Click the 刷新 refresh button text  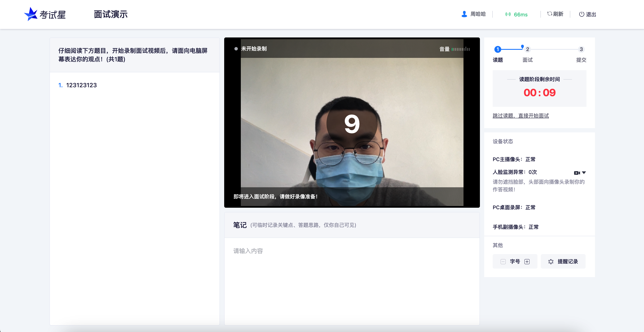558,14
